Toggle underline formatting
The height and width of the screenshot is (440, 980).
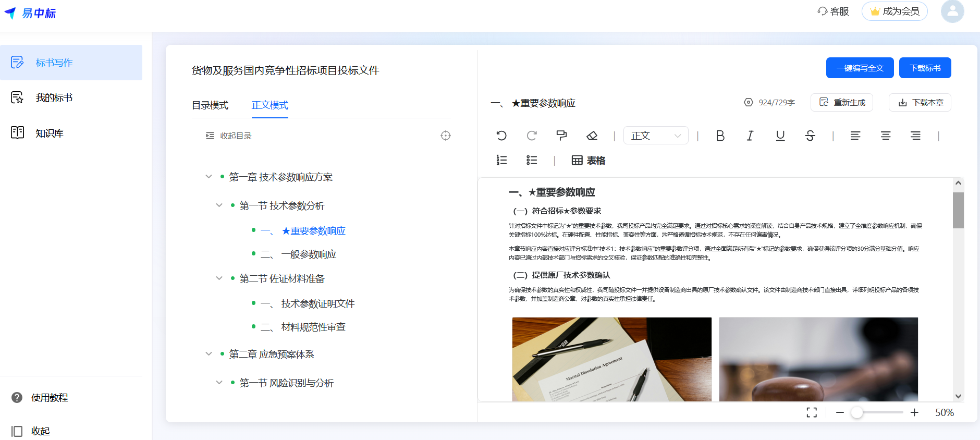tap(780, 136)
